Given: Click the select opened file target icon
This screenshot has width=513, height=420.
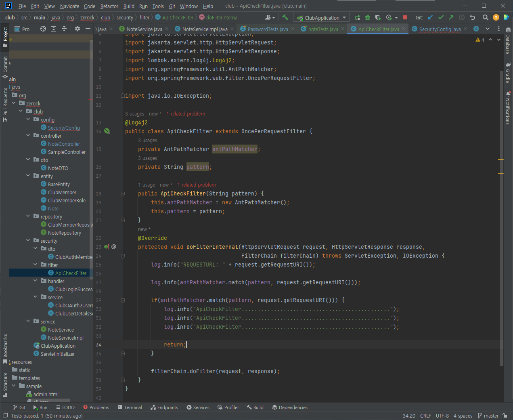Looking at the screenshot, I should (43, 29).
